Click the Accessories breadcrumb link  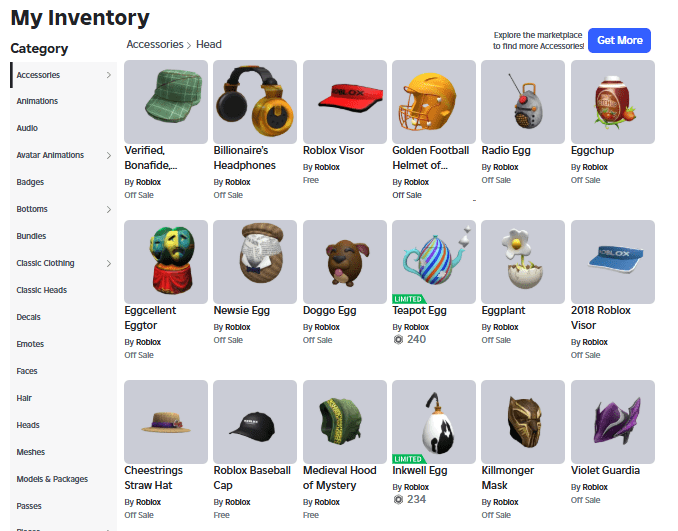click(155, 44)
